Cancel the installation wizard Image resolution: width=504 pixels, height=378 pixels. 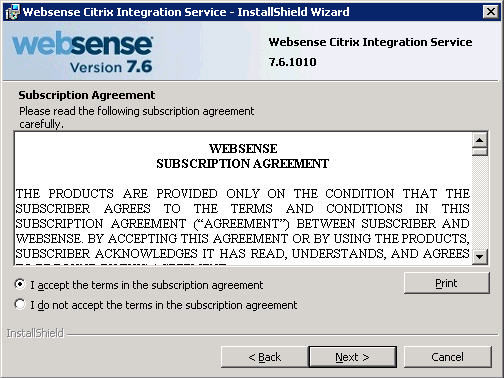click(447, 357)
